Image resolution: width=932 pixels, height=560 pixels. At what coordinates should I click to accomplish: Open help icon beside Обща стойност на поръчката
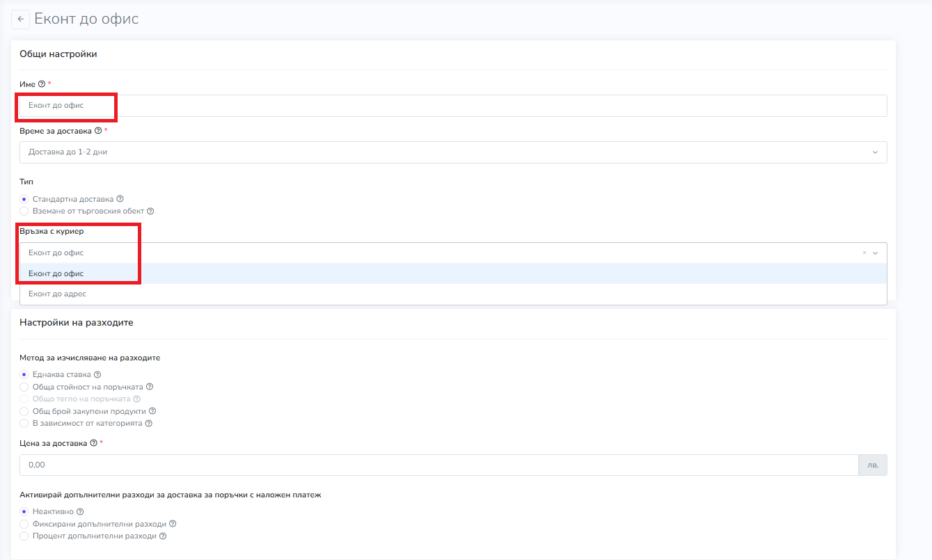click(x=149, y=387)
